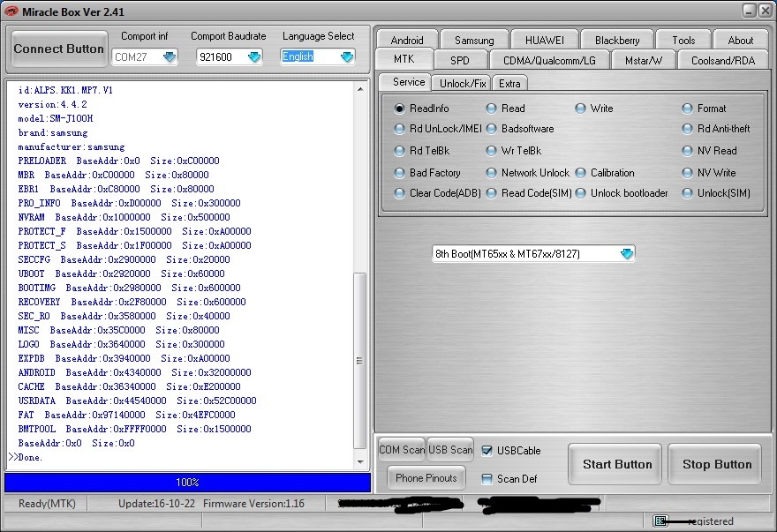Click the Stop Button
This screenshot has height=532, width=777.
click(x=715, y=464)
